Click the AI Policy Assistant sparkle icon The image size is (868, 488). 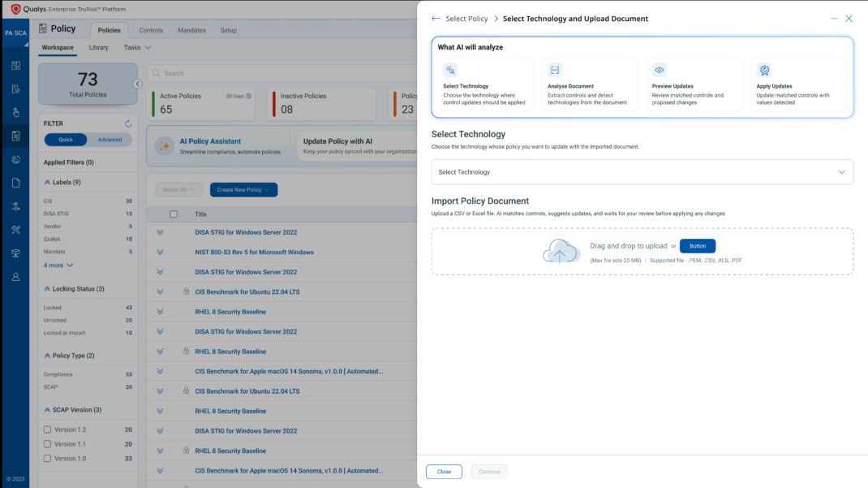tap(165, 146)
